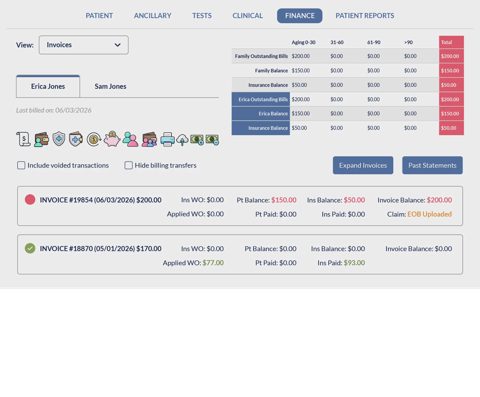Click red status circle on invoice #19854

[x=30, y=200]
